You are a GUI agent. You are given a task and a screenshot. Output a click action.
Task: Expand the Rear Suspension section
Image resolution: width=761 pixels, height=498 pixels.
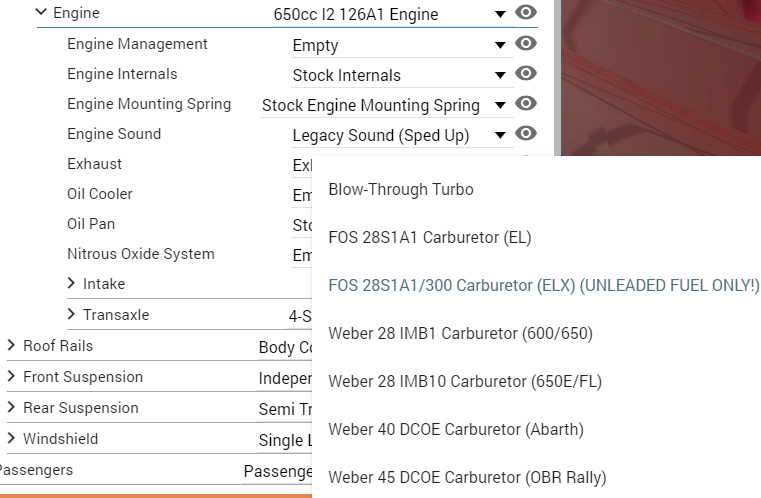[x=11, y=407]
